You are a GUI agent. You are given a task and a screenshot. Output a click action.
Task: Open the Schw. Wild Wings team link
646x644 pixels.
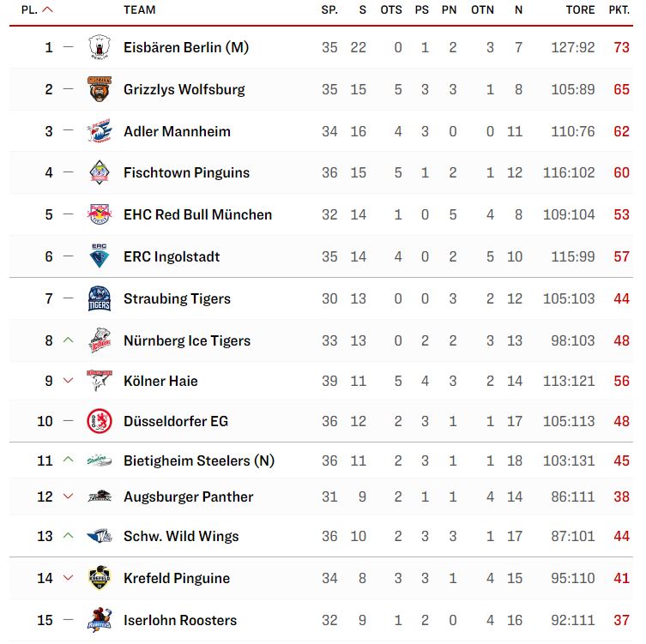tap(181, 536)
